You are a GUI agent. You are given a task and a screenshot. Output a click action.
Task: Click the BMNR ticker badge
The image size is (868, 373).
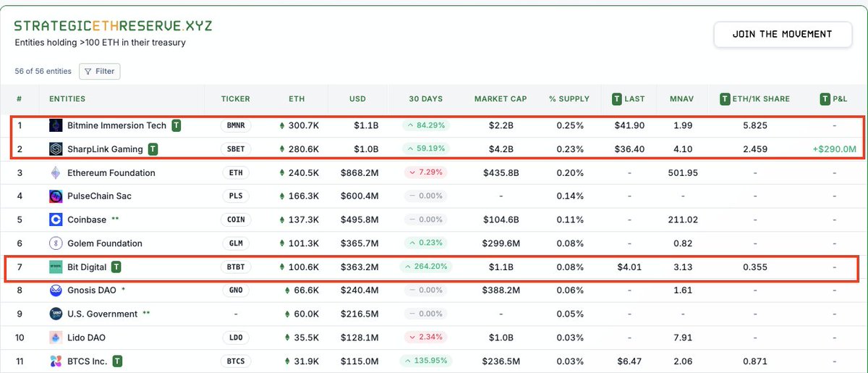click(x=235, y=125)
